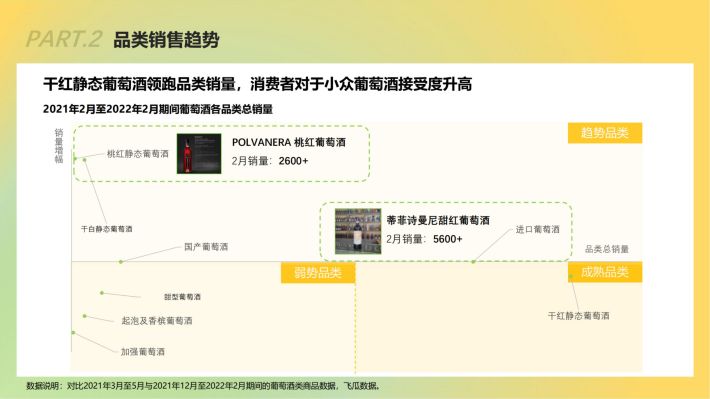Click the 品类总销量 horizontal axis label
Screen dimensions: 710x399
607,249
